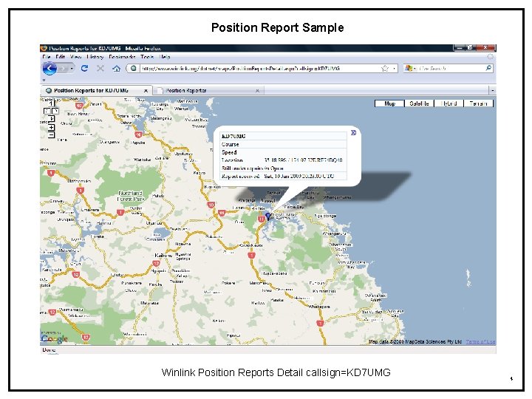The image size is (532, 399).
Task: Open the Bookmarks menu
Action: (x=122, y=57)
